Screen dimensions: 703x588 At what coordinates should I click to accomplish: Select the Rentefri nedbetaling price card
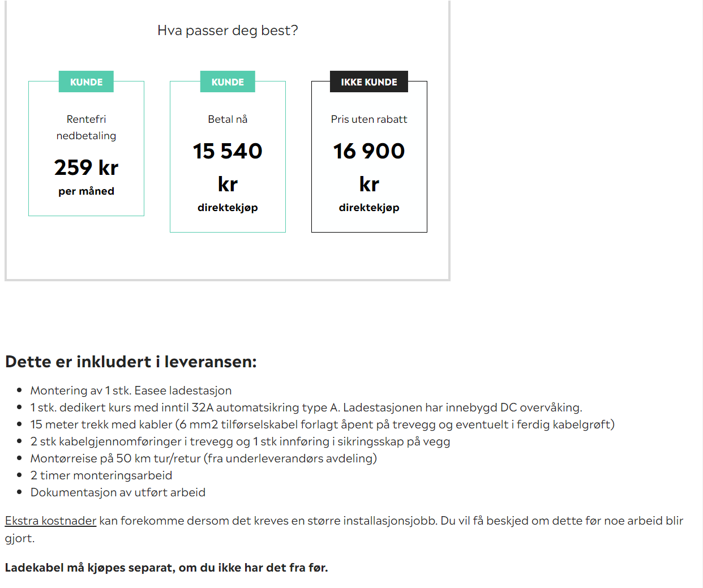point(86,148)
